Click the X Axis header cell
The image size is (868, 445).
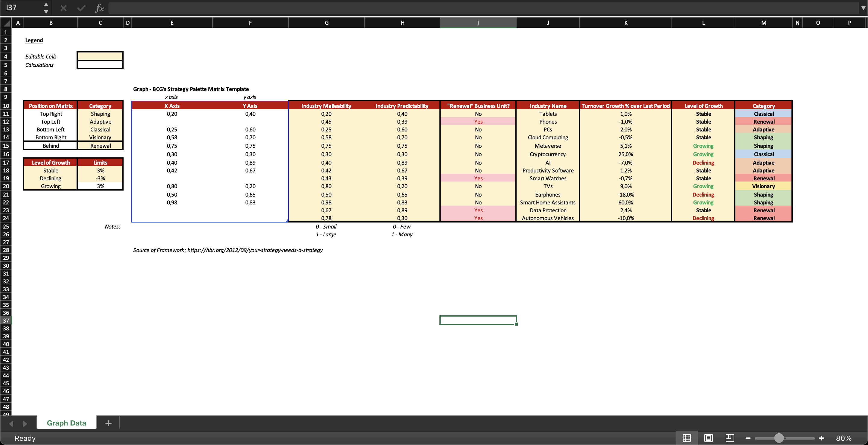[x=172, y=106]
